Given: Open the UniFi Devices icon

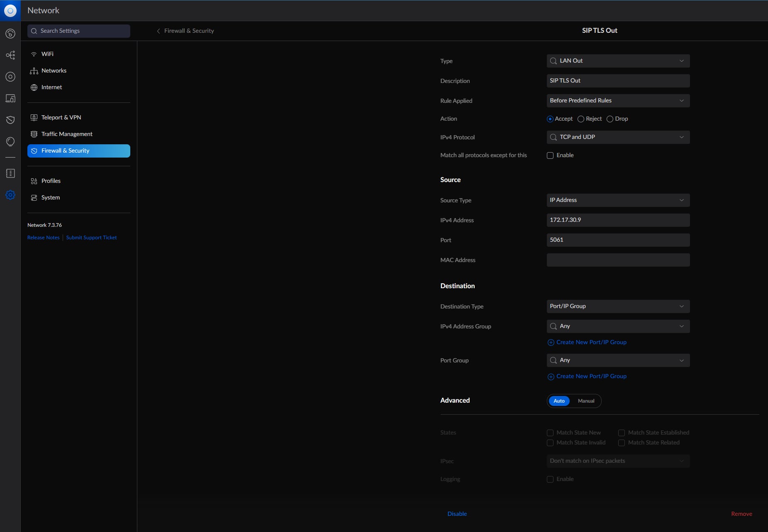Looking at the screenshot, I should (x=10, y=77).
